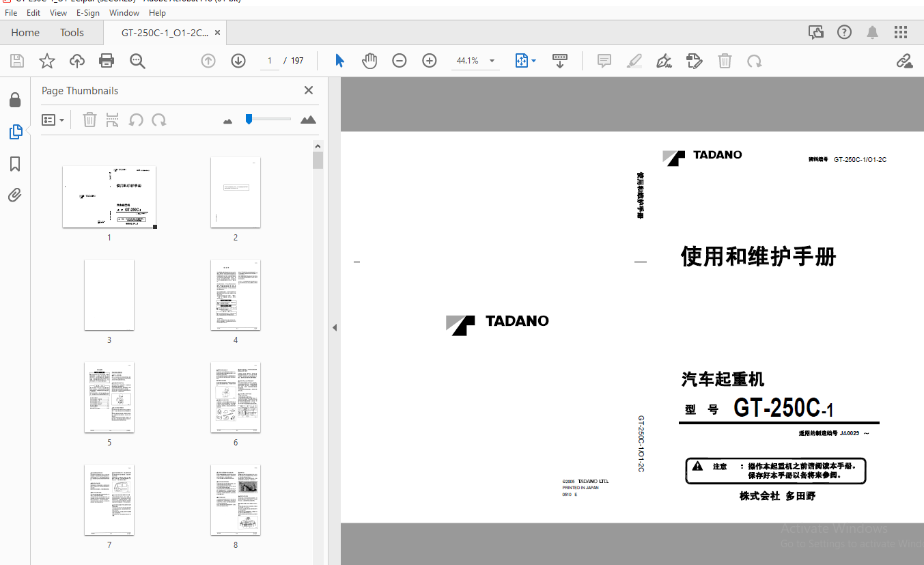
Task: Open security lock panel in sidebar
Action: click(15, 100)
